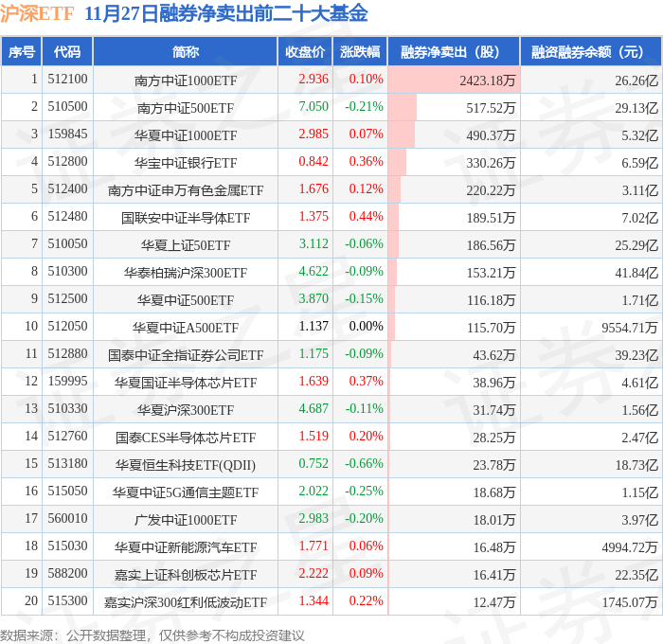This screenshot has width=663, height=644.
Task: Click closing price 1.137
Action: [314, 326]
